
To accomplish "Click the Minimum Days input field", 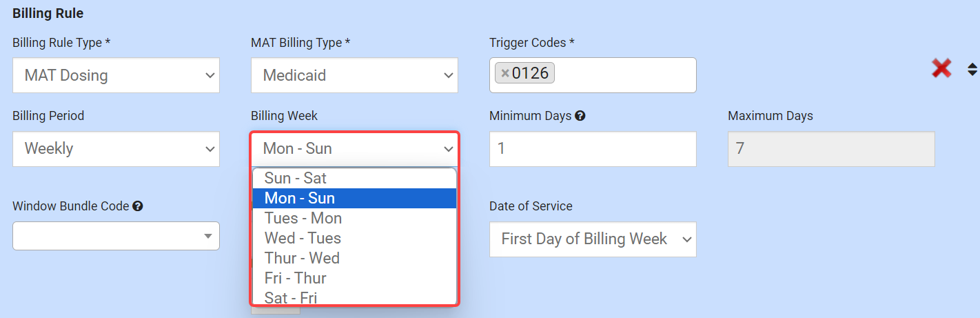I will tap(593, 148).
